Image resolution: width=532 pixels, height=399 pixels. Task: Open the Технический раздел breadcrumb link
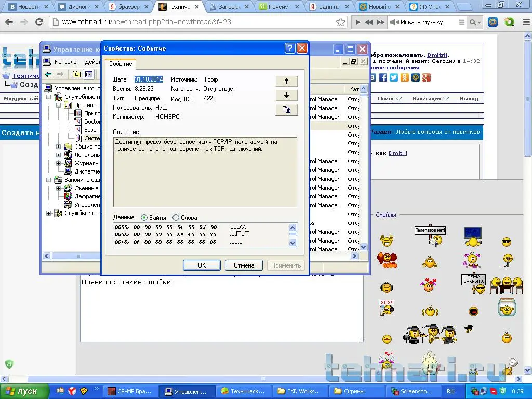coord(26,76)
